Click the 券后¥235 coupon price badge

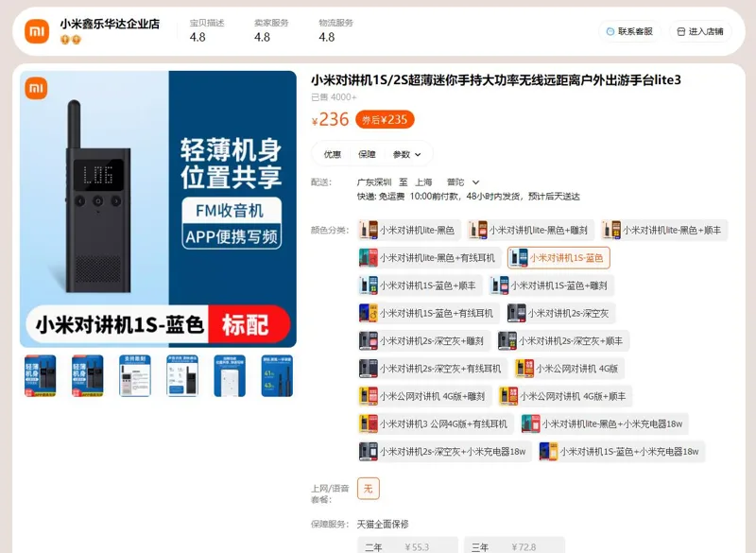coord(385,119)
